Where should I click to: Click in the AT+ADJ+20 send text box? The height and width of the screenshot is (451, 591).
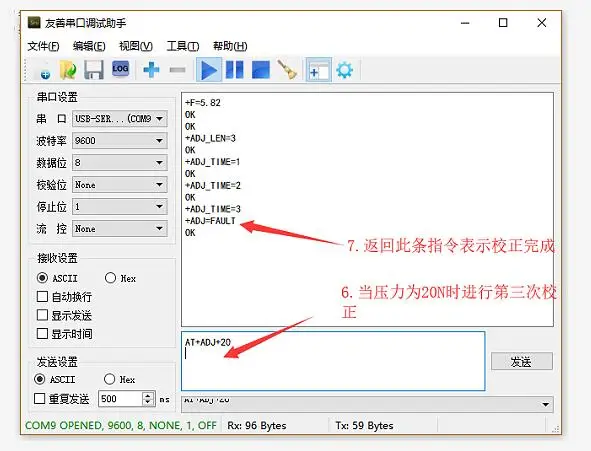[333, 361]
